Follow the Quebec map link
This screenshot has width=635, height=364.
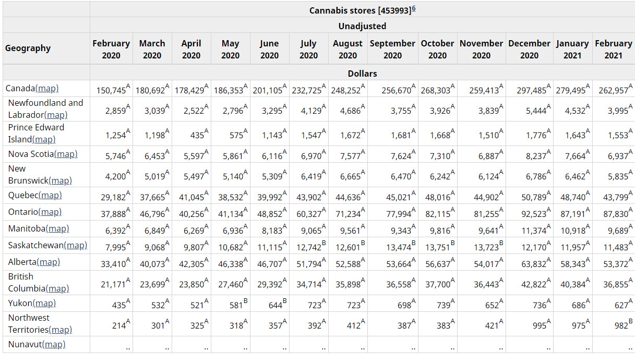click(x=50, y=195)
